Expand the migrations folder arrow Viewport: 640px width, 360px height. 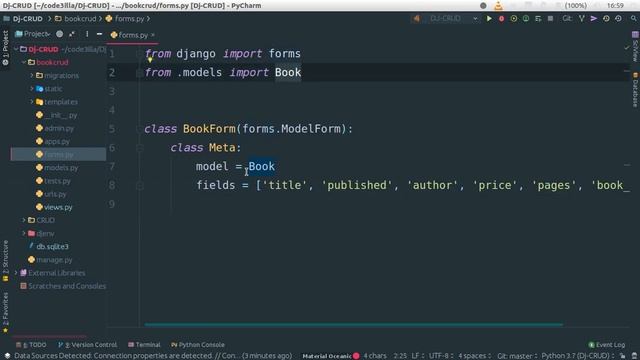(x=32, y=76)
